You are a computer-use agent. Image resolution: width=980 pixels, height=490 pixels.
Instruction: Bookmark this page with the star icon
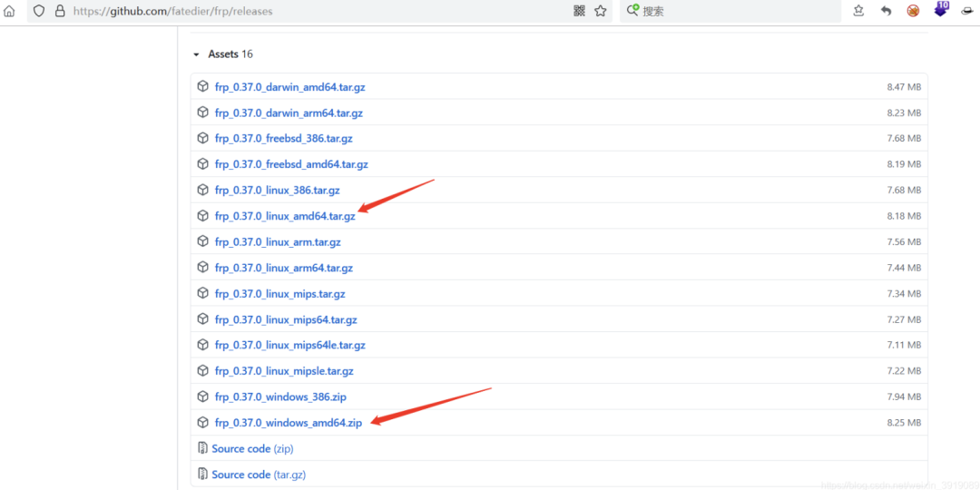click(601, 11)
